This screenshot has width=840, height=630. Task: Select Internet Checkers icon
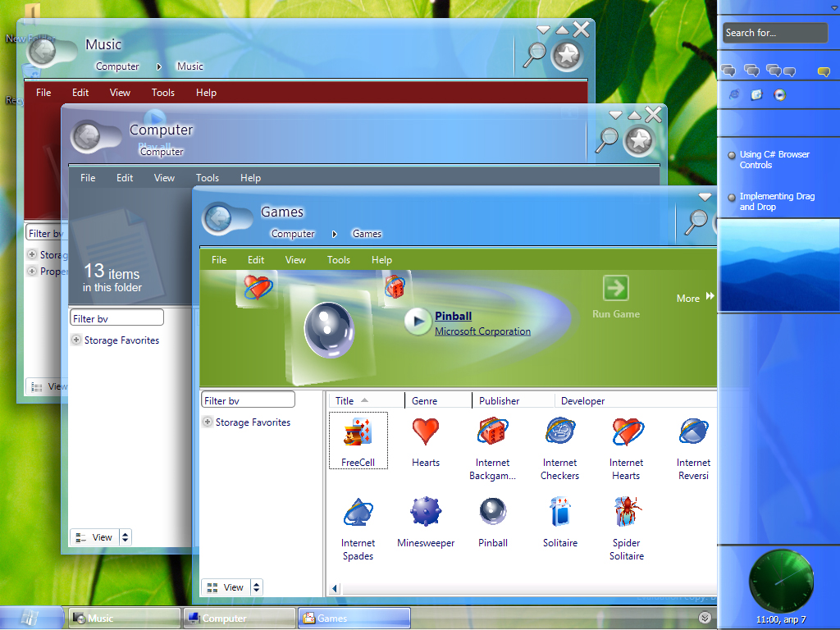[x=559, y=431]
